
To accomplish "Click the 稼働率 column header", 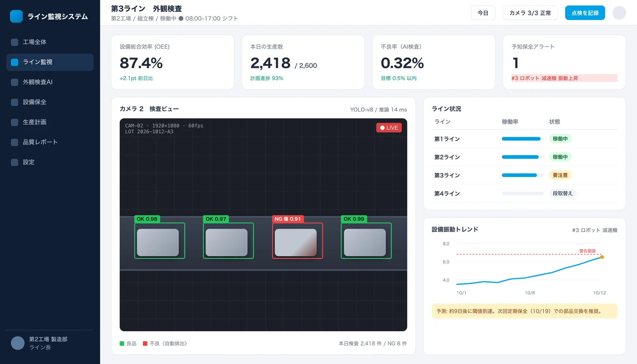I will [510, 122].
